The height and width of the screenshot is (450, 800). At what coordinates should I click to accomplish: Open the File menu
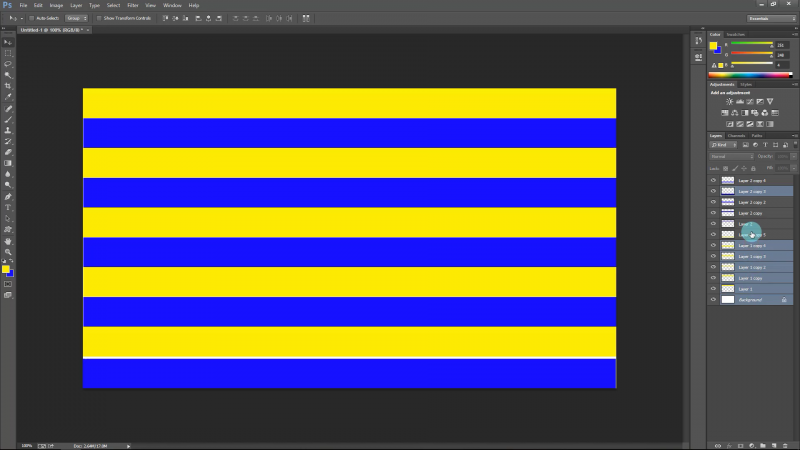(x=23, y=5)
